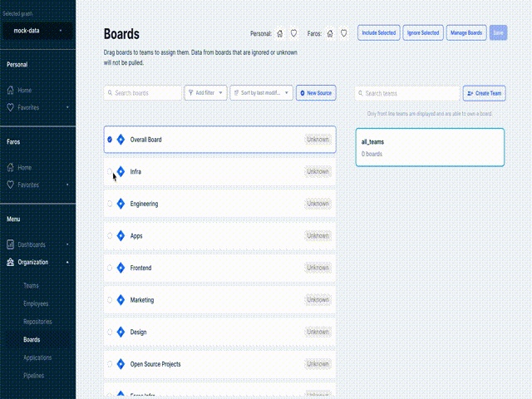Image resolution: width=532 pixels, height=399 pixels.
Task: Go to Teams in sidebar
Action: click(x=31, y=286)
